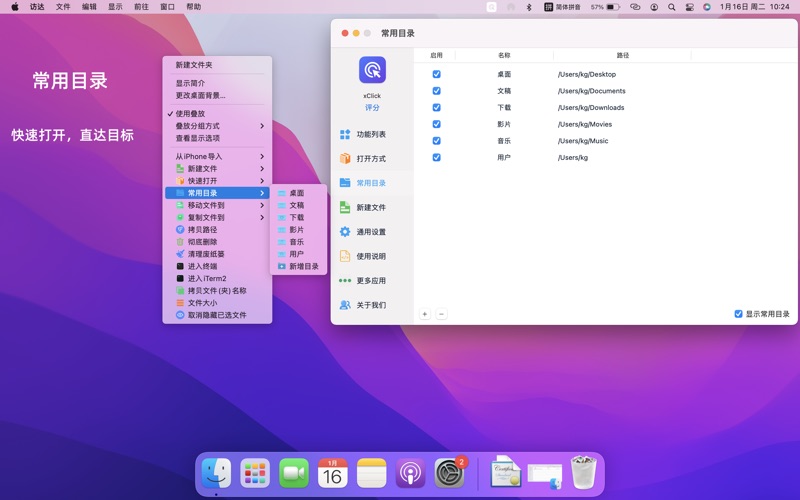Expand 复制文件到 submenu
Viewport: 800px width, 500px height.
coord(217,217)
